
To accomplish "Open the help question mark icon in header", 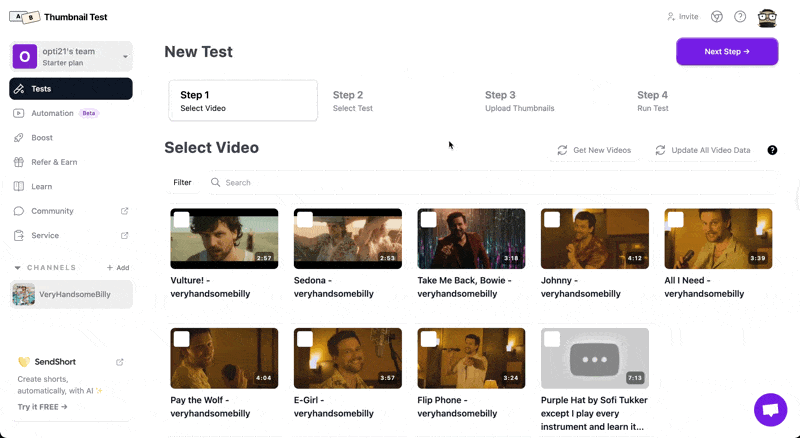I will coord(740,17).
